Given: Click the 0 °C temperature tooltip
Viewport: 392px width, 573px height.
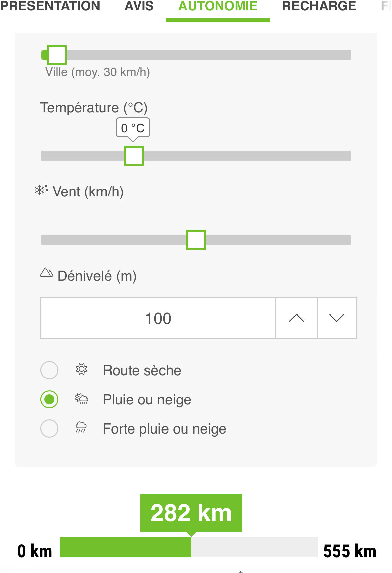Looking at the screenshot, I should [133, 128].
